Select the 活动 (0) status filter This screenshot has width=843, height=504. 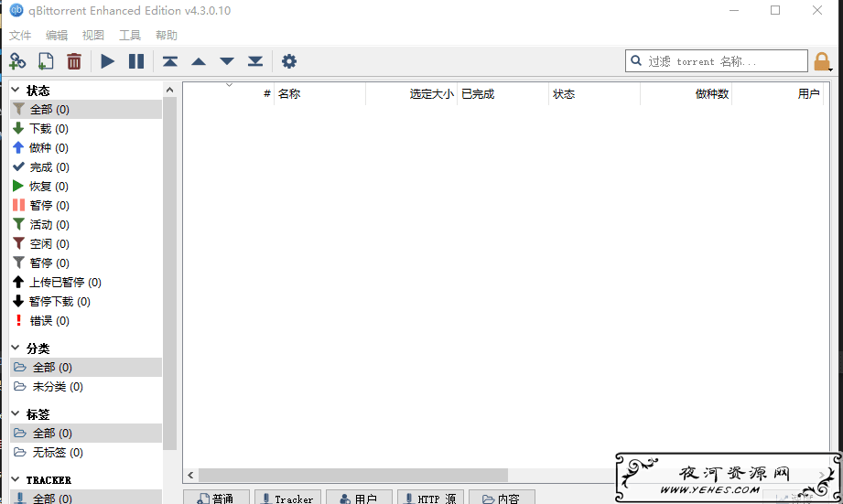(86, 225)
